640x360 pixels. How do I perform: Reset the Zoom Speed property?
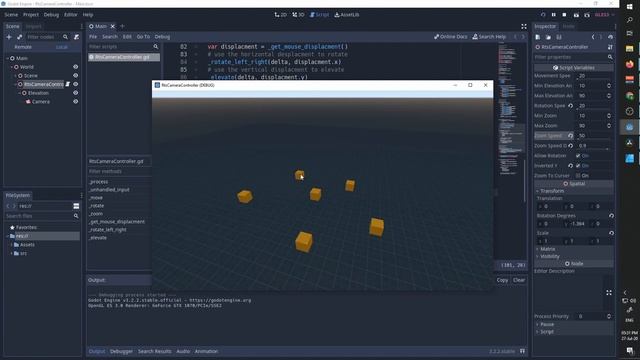(571, 136)
